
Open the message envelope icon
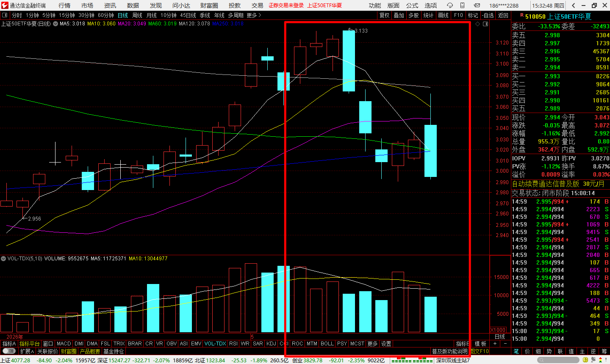[477, 6]
